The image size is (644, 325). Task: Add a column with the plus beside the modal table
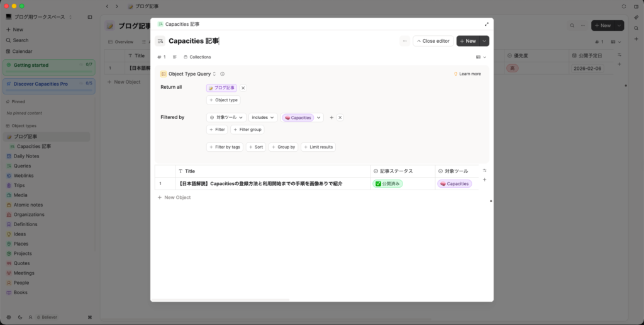pos(485,180)
